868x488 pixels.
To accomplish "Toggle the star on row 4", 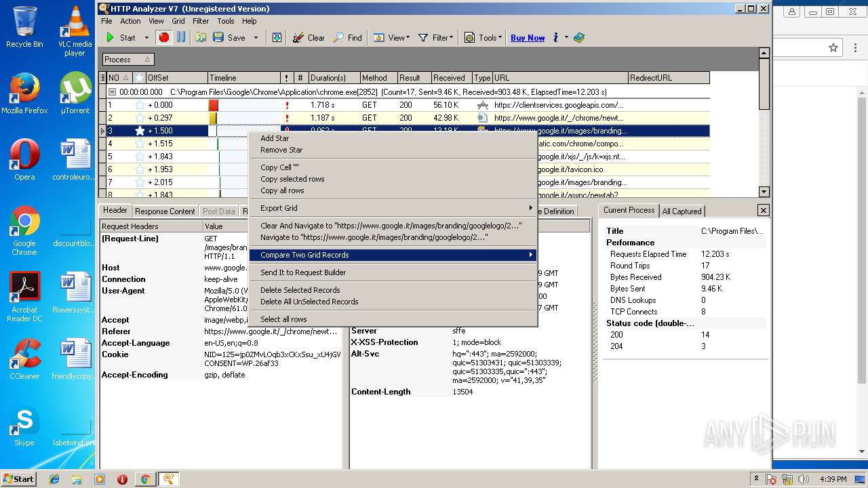I will click(140, 144).
